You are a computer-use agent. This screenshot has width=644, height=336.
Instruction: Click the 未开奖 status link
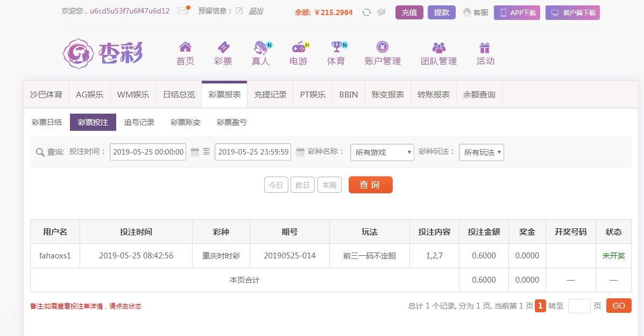pos(613,256)
